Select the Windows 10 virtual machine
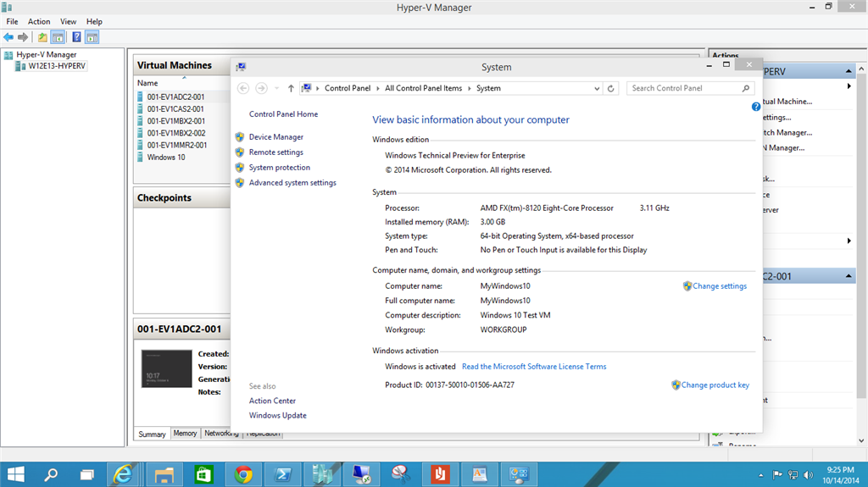The height and width of the screenshot is (487, 868). pyautogui.click(x=166, y=158)
